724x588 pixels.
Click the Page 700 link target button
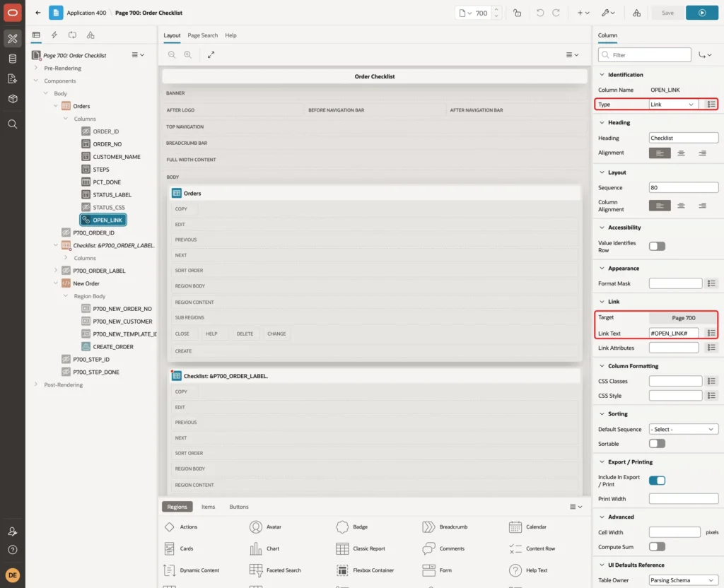tap(684, 318)
